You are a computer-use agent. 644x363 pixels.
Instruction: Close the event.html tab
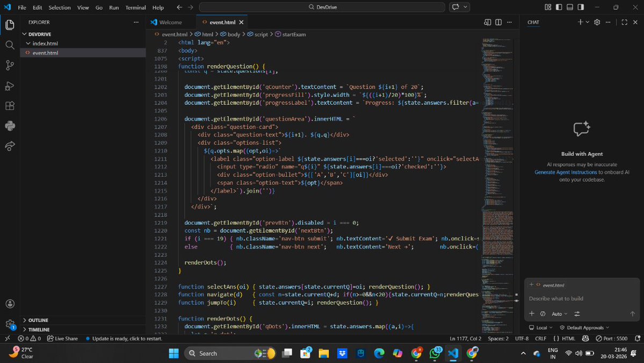click(x=242, y=22)
